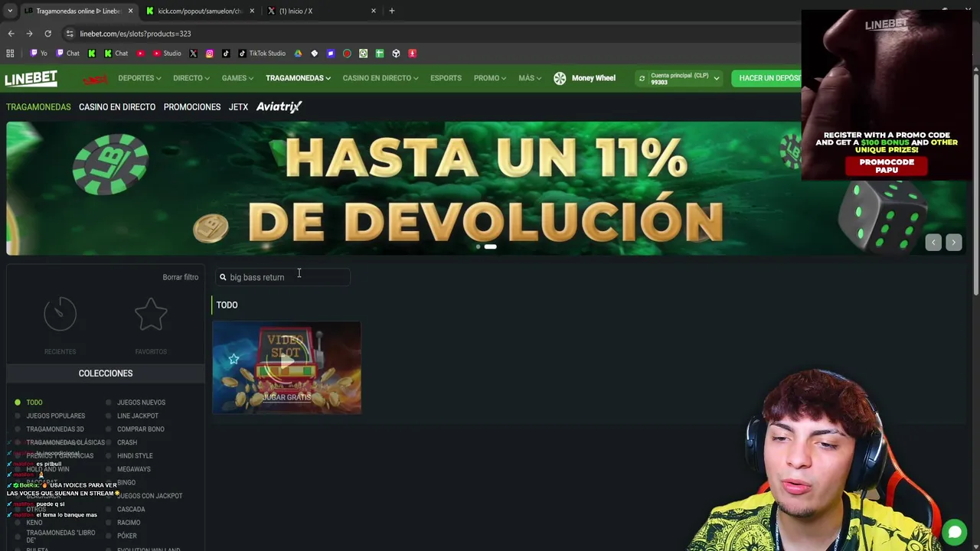Screen dimensions: 980x551
Task: Select the Hindi Style collection
Action: 135,456
